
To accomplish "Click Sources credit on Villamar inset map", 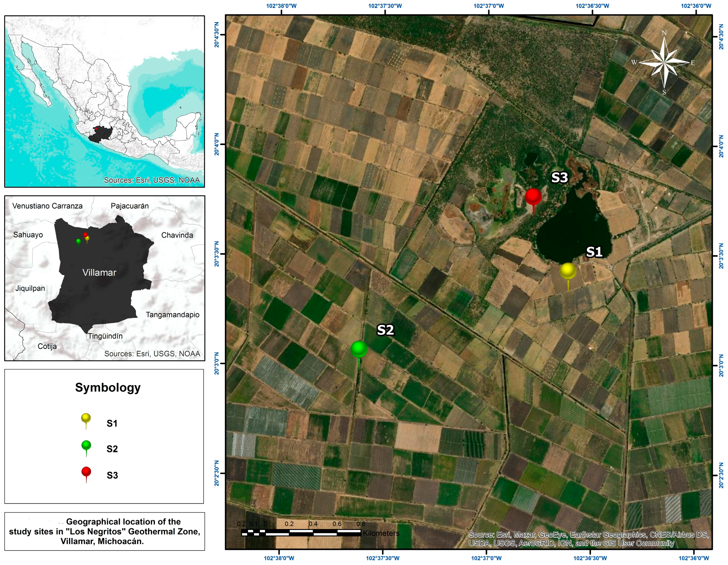I will click(x=152, y=354).
